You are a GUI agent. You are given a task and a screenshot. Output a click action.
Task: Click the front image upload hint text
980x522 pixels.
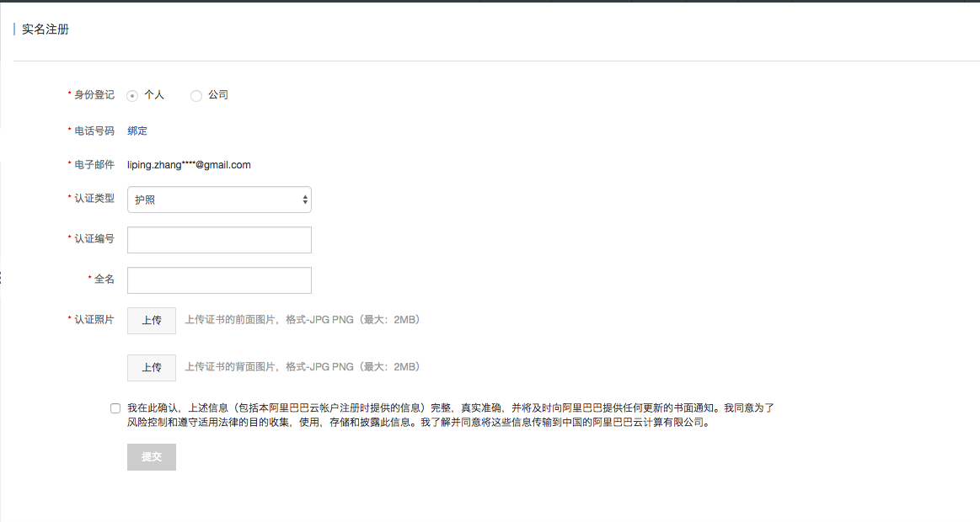click(x=302, y=320)
